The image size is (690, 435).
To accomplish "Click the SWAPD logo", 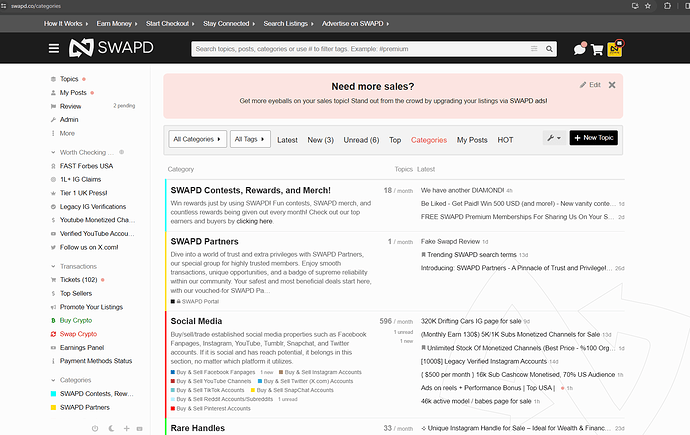I will click(x=111, y=48).
